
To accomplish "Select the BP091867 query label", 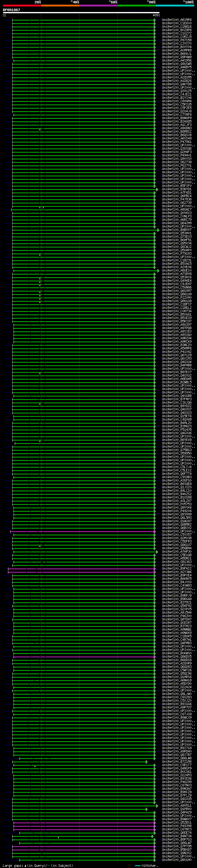I will [x=11, y=10].
